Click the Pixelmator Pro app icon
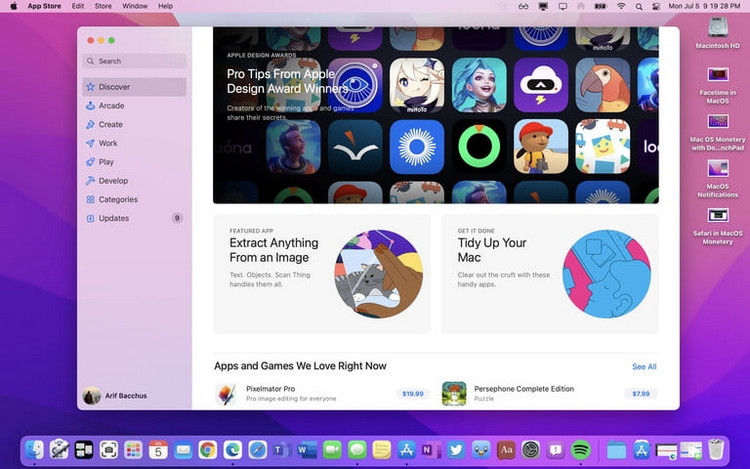The width and height of the screenshot is (750, 469). [226, 394]
